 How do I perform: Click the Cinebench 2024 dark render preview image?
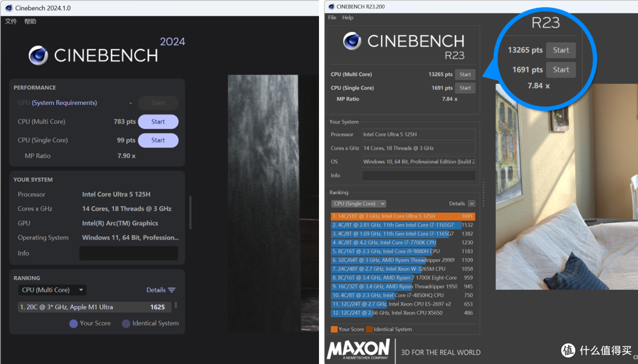click(x=273, y=203)
